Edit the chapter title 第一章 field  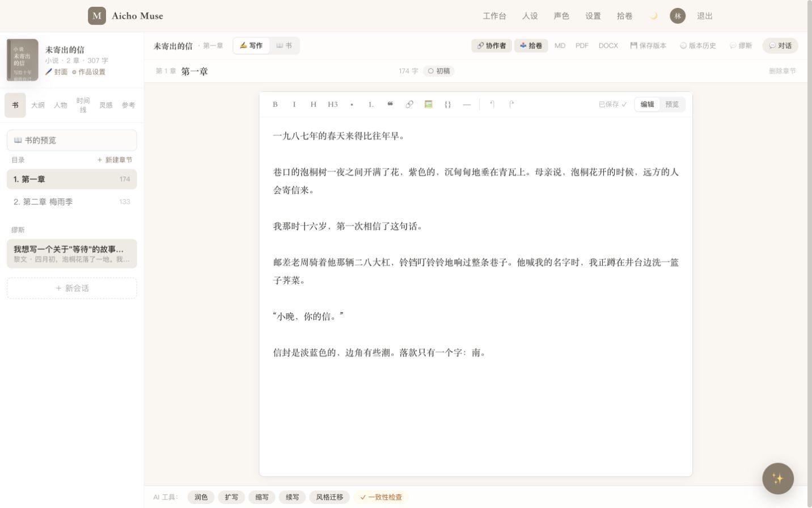tap(194, 72)
